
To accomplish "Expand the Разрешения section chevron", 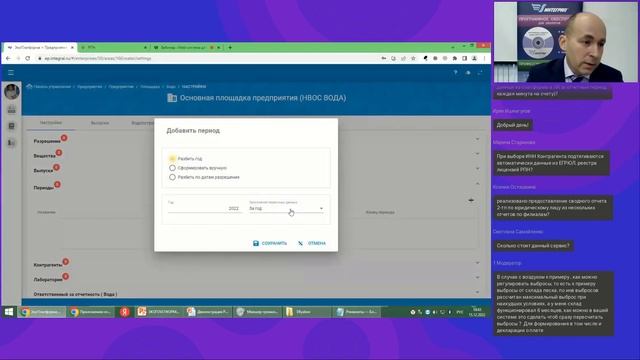I will [x=477, y=139].
